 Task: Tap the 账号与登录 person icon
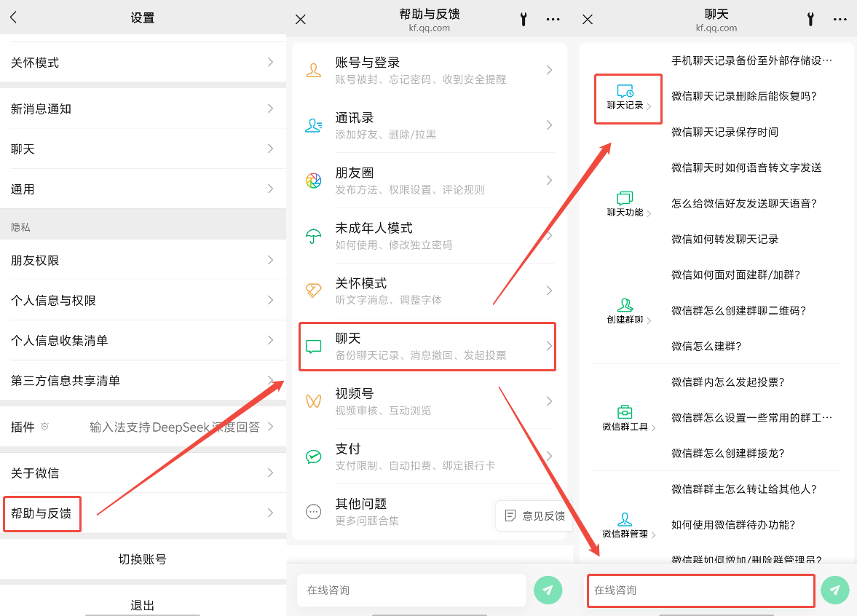pos(313,70)
